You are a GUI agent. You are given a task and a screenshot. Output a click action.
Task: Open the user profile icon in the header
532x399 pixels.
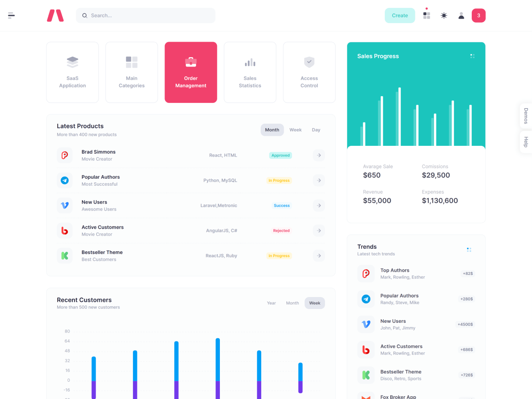pyautogui.click(x=461, y=15)
